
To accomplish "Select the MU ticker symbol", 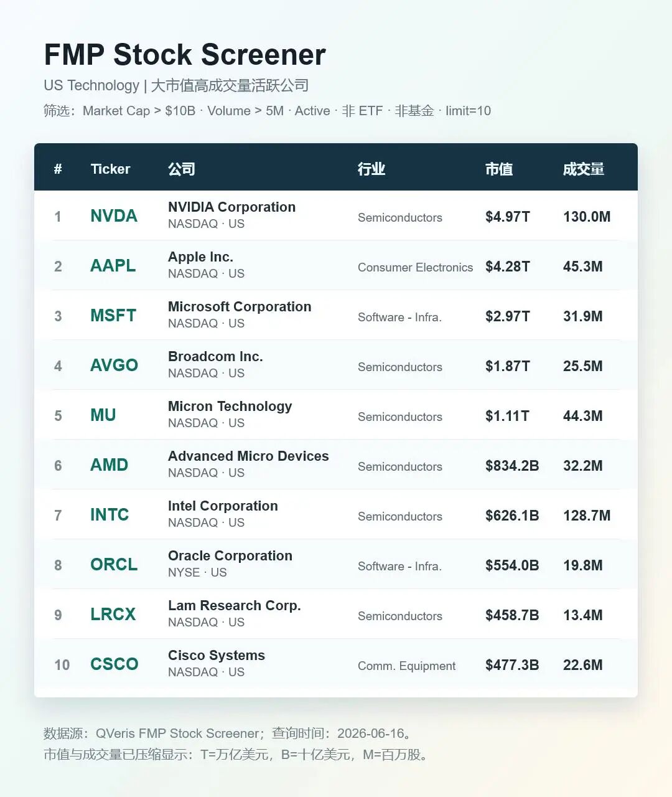I will click(103, 415).
